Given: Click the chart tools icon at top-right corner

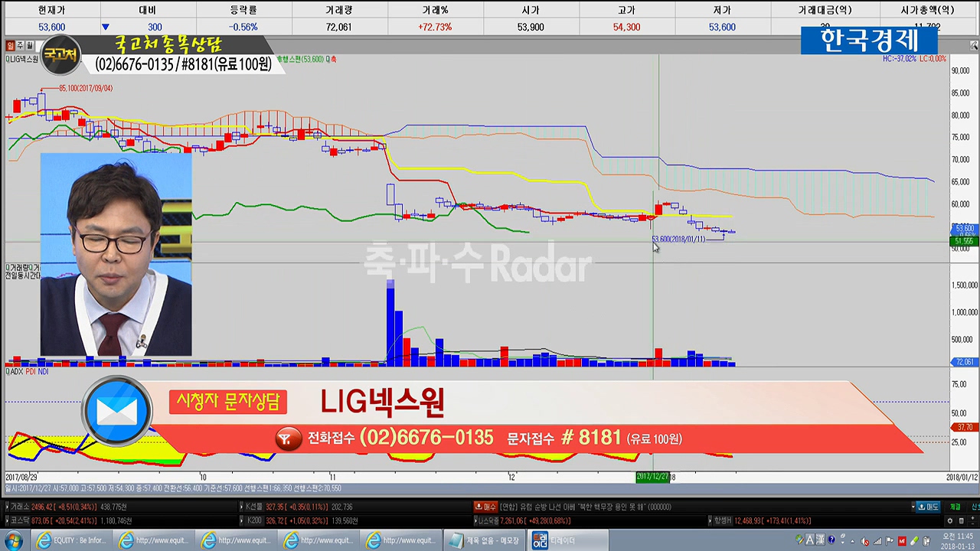Looking at the screenshot, I should click(973, 46).
